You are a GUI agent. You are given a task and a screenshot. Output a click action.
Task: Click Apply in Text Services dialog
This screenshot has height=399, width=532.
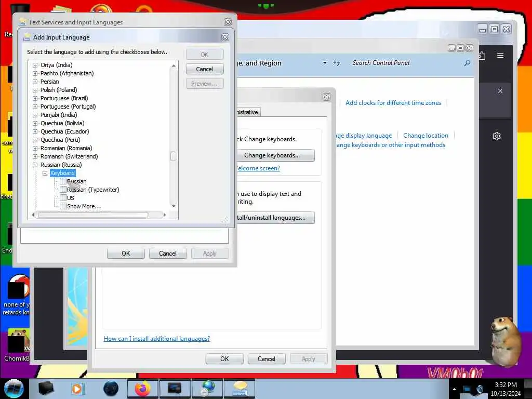(210, 254)
